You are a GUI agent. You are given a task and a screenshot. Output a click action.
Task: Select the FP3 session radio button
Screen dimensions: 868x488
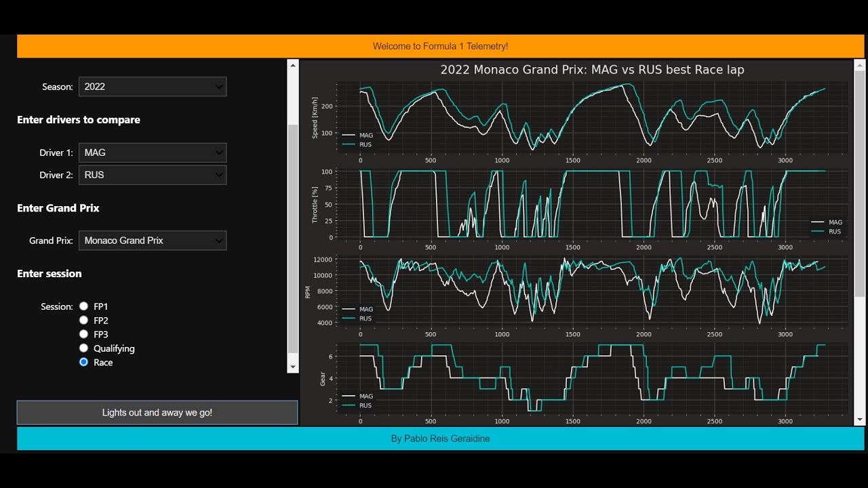pos(84,334)
